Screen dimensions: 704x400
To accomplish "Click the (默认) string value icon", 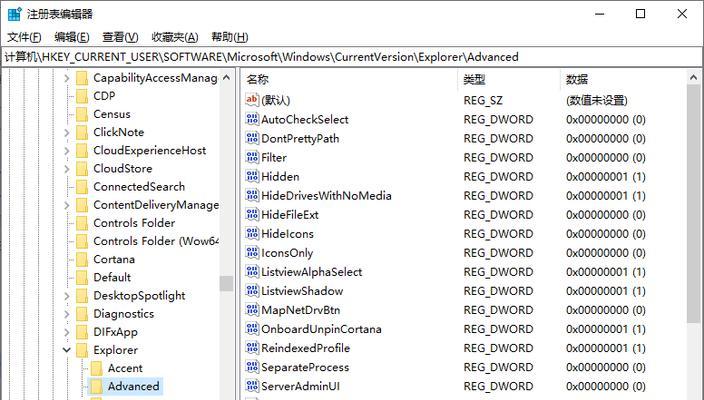I will [x=252, y=100].
